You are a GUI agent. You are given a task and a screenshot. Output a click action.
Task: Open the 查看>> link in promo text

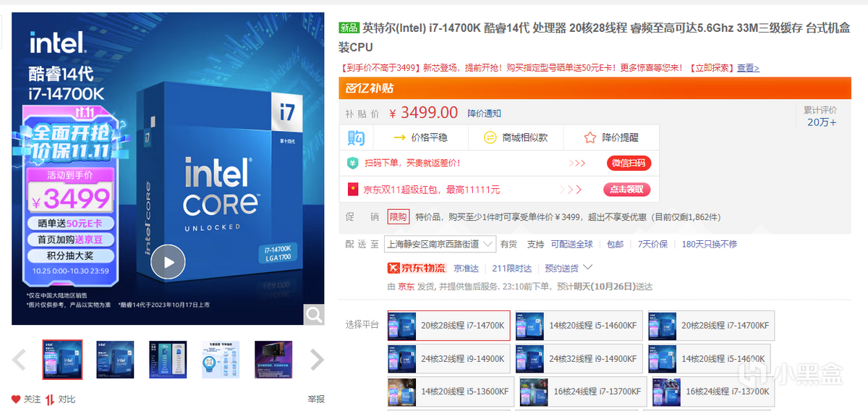(x=748, y=68)
